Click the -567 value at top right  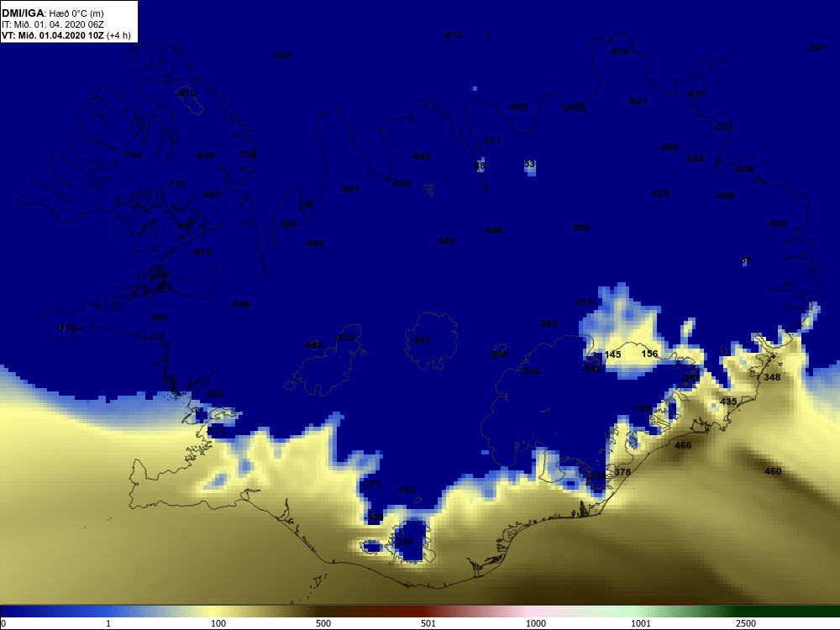(x=816, y=48)
